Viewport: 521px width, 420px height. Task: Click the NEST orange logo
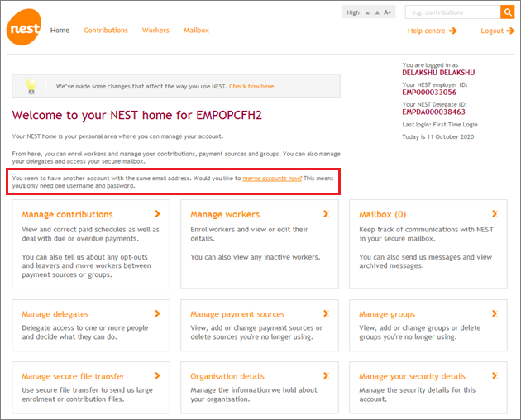coord(24,27)
